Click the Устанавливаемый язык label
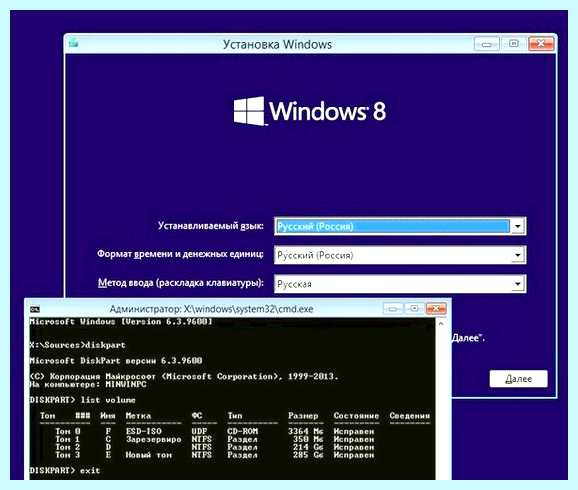Image resolution: width=578 pixels, height=490 pixels. [x=210, y=226]
